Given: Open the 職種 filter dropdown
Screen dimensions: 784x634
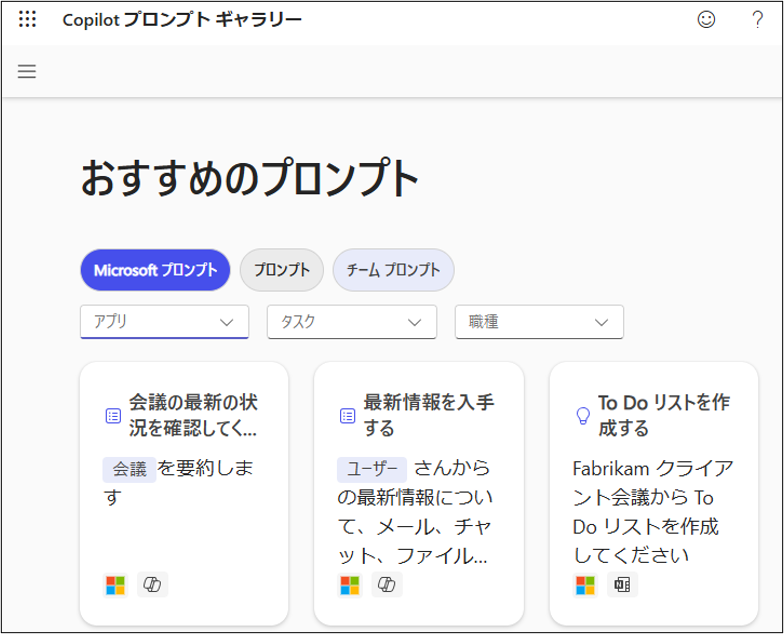Looking at the screenshot, I should pos(539,322).
